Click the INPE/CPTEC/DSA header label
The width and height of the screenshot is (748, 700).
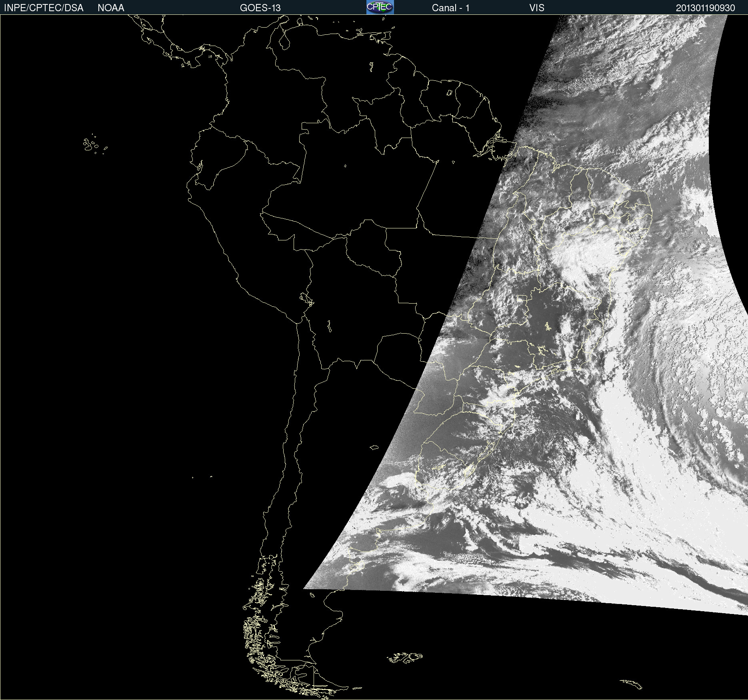coord(44,8)
